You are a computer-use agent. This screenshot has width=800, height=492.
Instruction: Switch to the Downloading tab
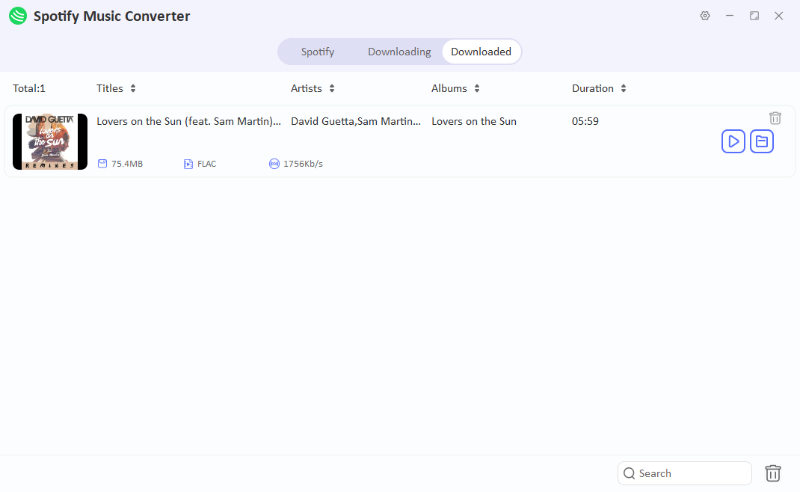tap(399, 51)
